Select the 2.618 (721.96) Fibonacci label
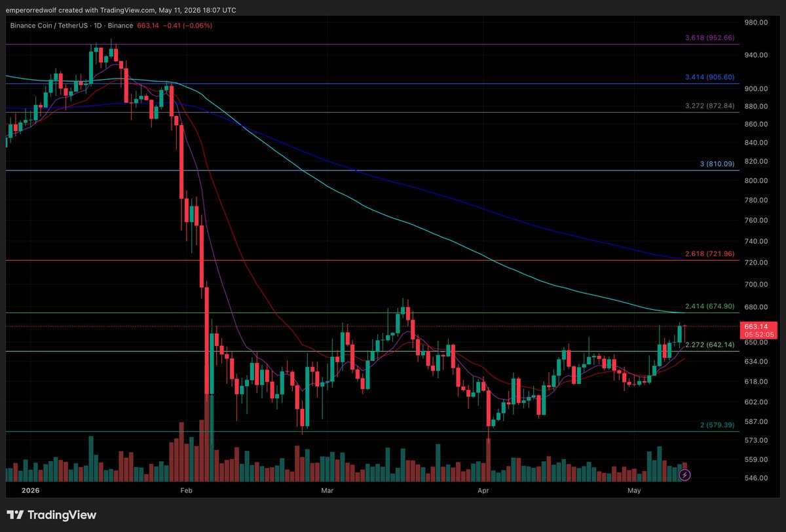 pyautogui.click(x=709, y=254)
